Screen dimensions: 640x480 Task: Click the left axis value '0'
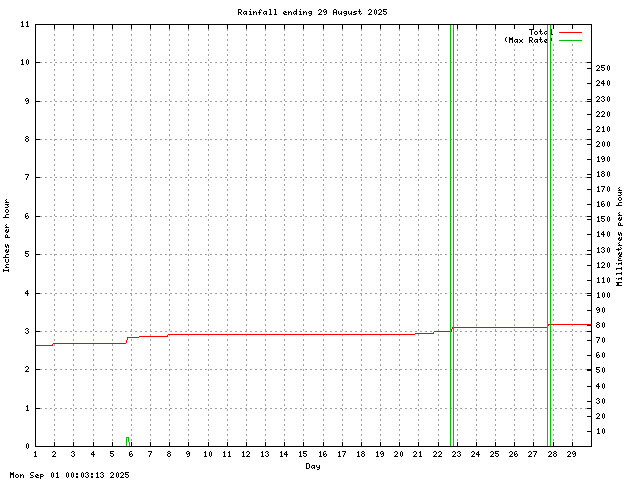27,447
